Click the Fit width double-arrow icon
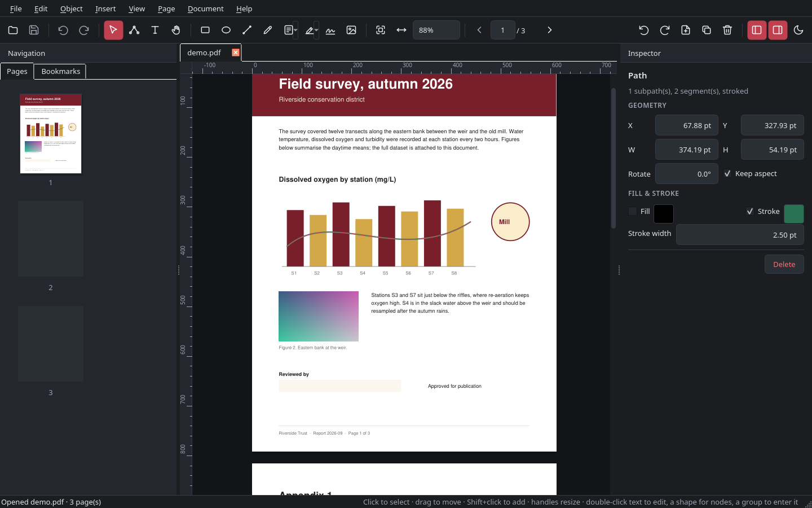The height and width of the screenshot is (508, 812). point(401,30)
